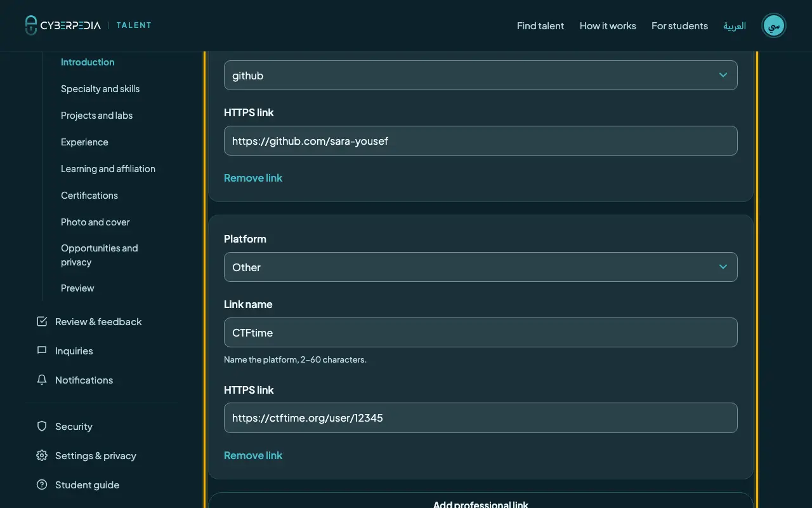Viewport: 812px width, 508px height.
Task: Open Preview section
Action: 77,288
